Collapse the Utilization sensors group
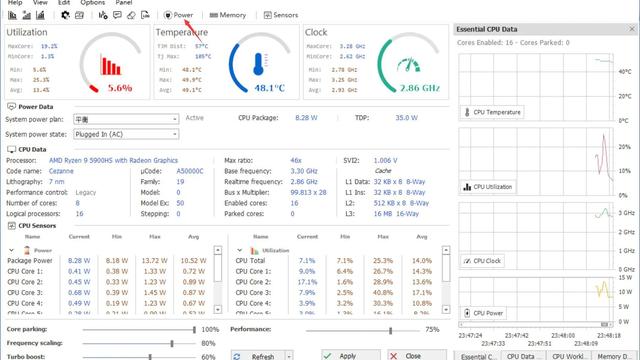The width and height of the screenshot is (640, 360). click(x=240, y=250)
